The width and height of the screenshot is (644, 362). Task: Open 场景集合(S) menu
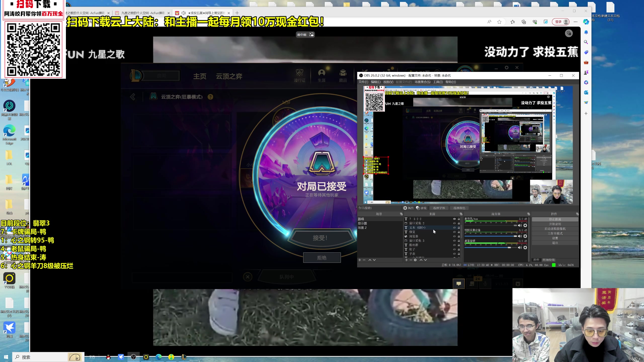tap(422, 82)
